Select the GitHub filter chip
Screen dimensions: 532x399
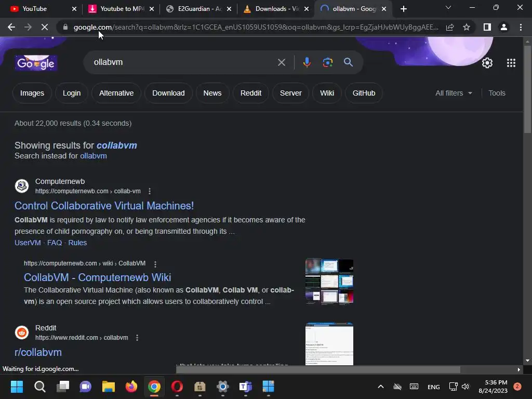point(364,93)
